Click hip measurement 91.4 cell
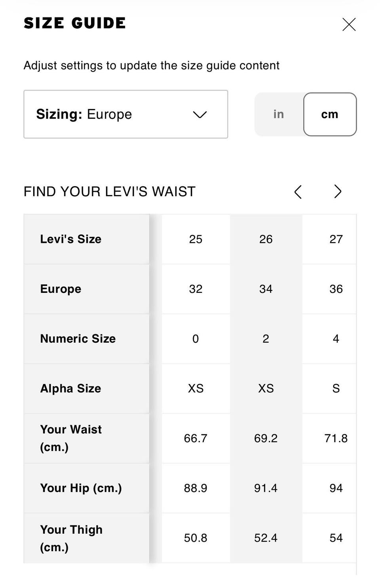380x588 pixels. [266, 488]
